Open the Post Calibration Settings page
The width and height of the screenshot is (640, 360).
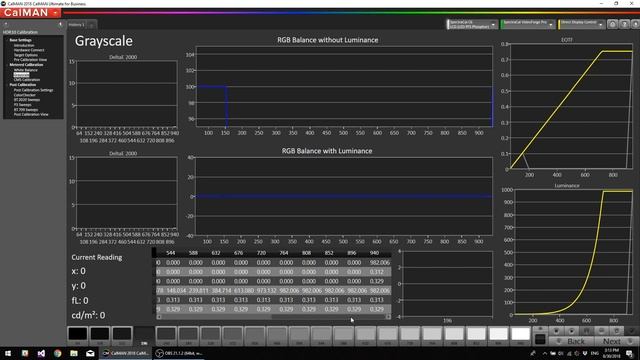[x=33, y=90]
